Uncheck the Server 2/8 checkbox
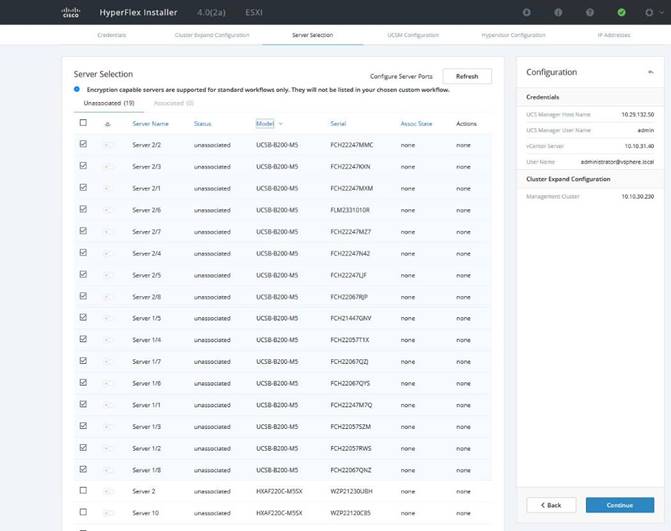The image size is (671, 531). tap(83, 296)
